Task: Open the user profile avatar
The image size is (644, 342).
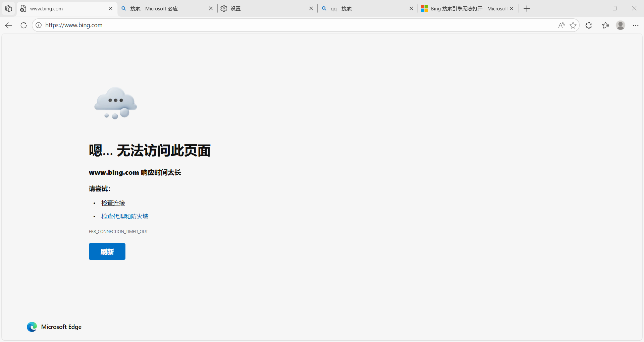Action: (621, 25)
